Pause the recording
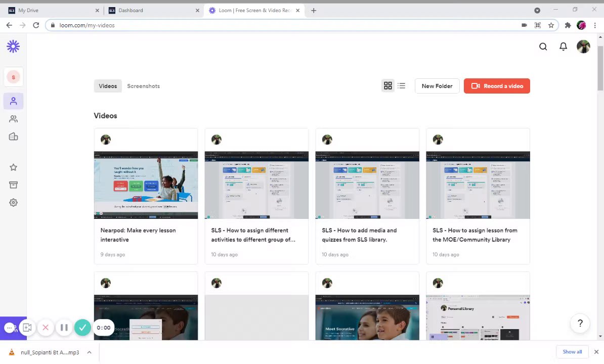The image size is (604, 364). 64,328
